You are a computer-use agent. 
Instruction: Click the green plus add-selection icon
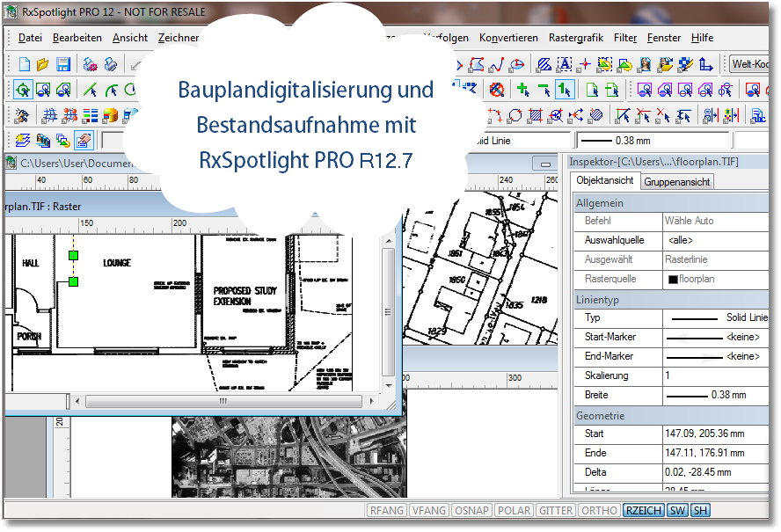pos(523,90)
